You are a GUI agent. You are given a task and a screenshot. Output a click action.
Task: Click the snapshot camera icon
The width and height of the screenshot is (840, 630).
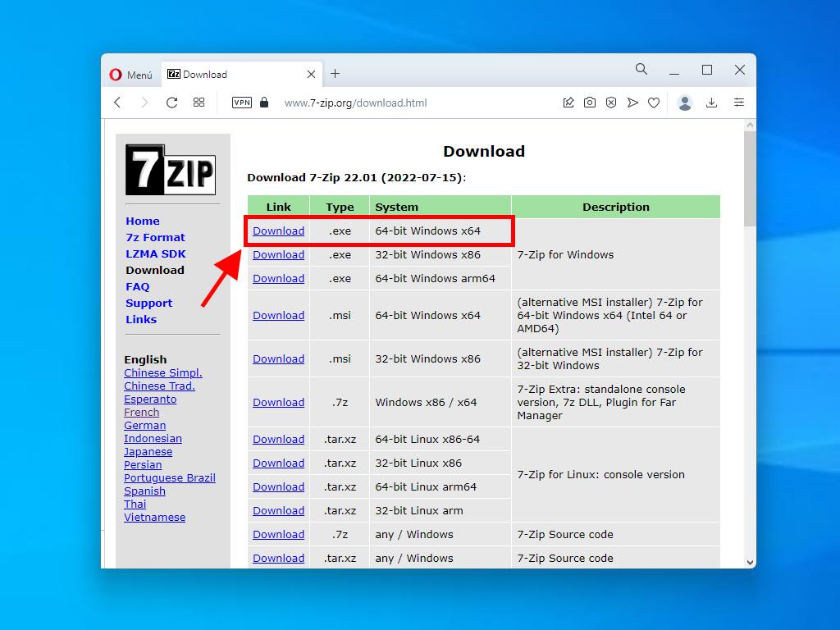tap(590, 103)
